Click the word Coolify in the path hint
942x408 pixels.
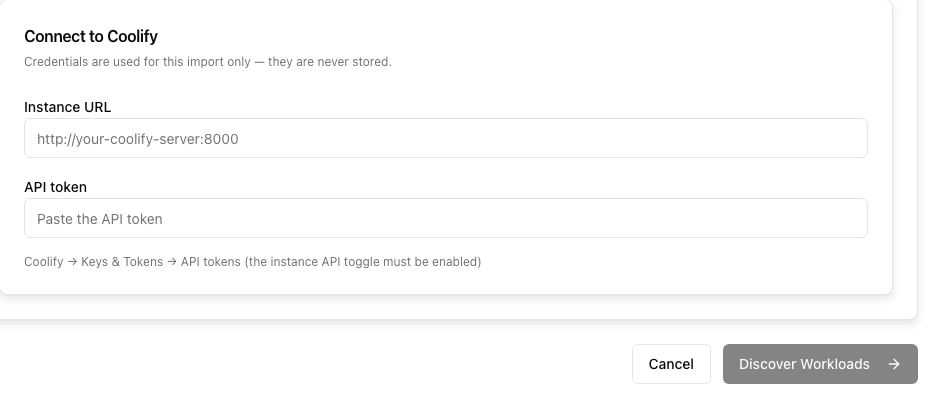click(44, 262)
